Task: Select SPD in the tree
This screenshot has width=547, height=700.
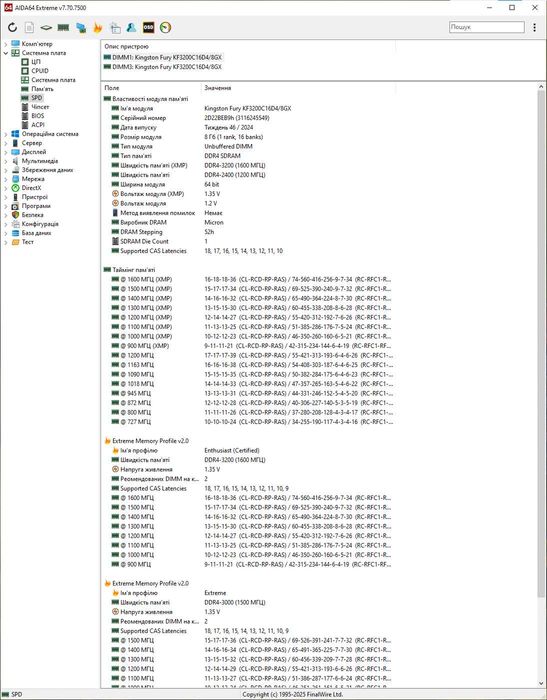Action: pos(37,98)
